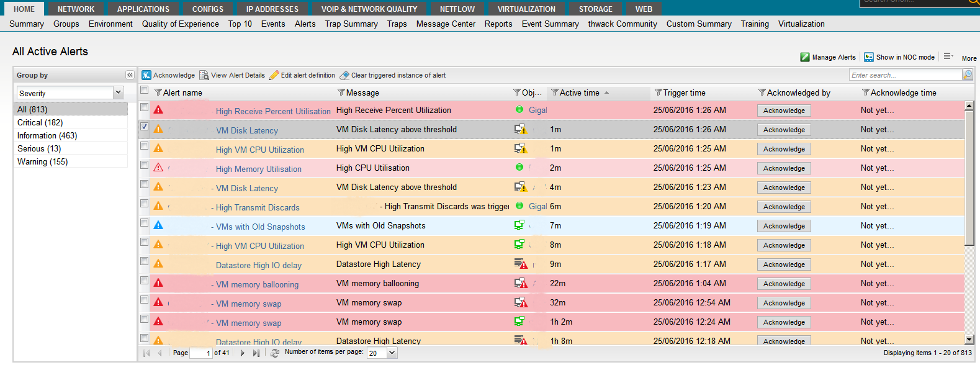Refresh the alerts list
The height and width of the screenshot is (370, 980).
click(x=275, y=353)
